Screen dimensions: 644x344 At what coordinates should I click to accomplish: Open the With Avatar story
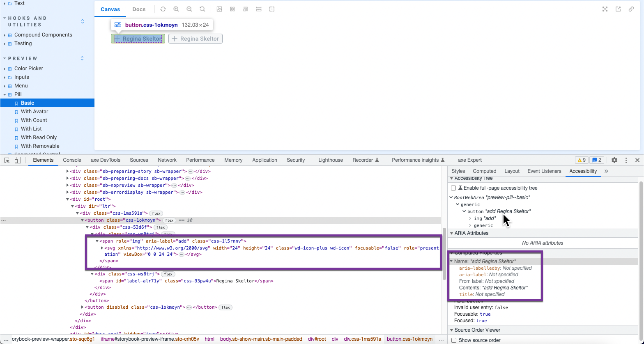tap(34, 112)
